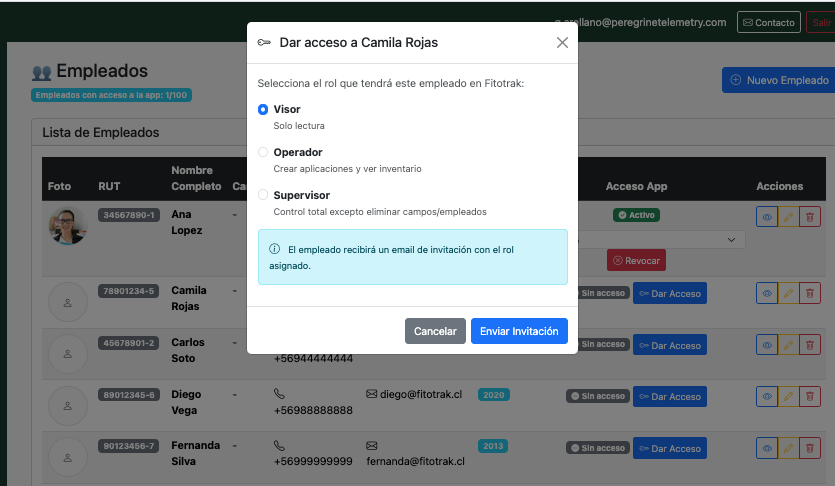Edit Ana Lopez with pencil icon
Viewport: 835px width, 486px height.
[788, 217]
